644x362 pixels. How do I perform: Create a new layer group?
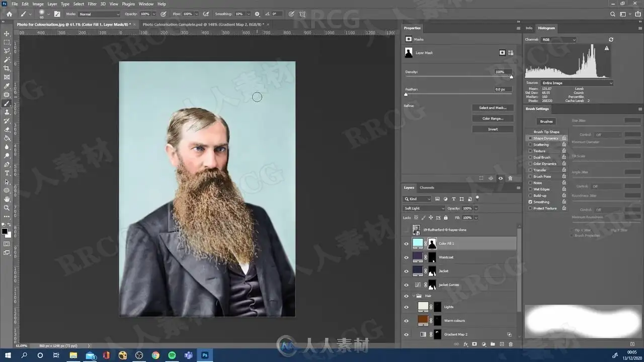(493, 344)
